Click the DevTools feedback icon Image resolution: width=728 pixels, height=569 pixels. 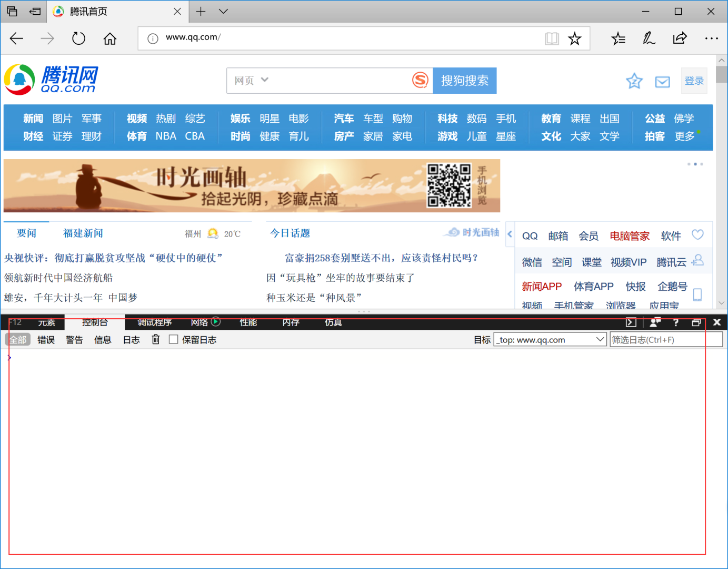click(655, 322)
